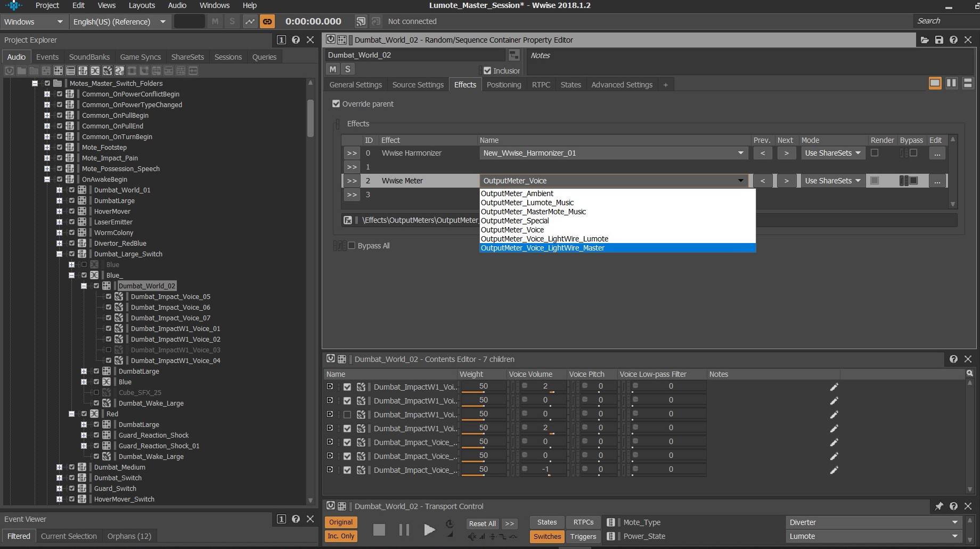Open Project Explorer help question mark icon
Image resolution: width=980 pixels, height=549 pixels.
click(x=296, y=40)
